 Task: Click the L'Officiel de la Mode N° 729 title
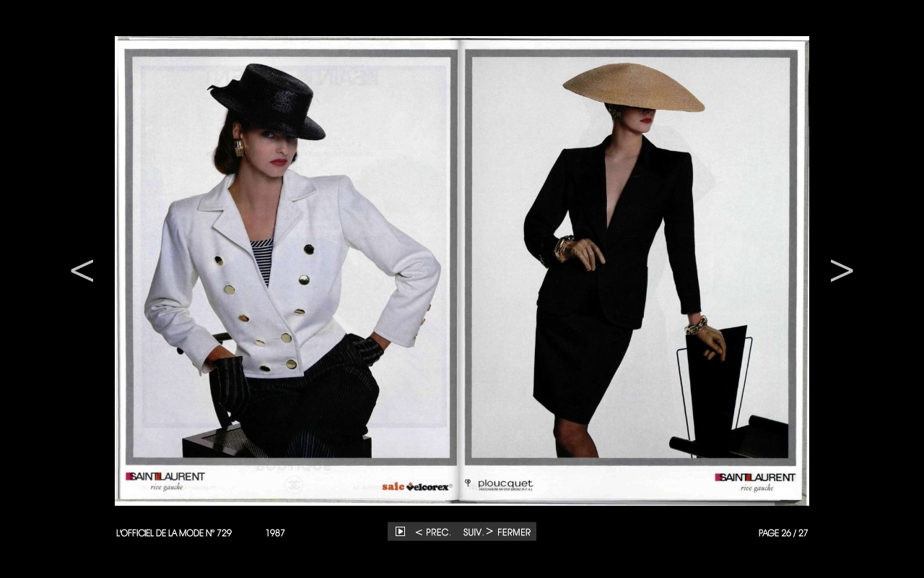[x=174, y=533]
